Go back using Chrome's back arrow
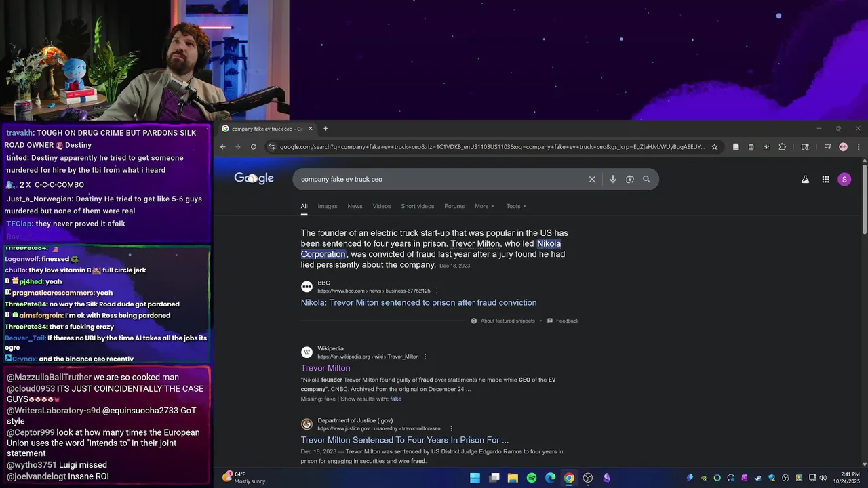This screenshot has width=868, height=488. (222, 146)
